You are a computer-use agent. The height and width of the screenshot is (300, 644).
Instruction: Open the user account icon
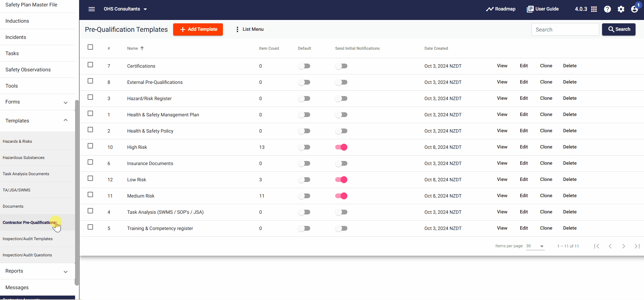pos(635,9)
